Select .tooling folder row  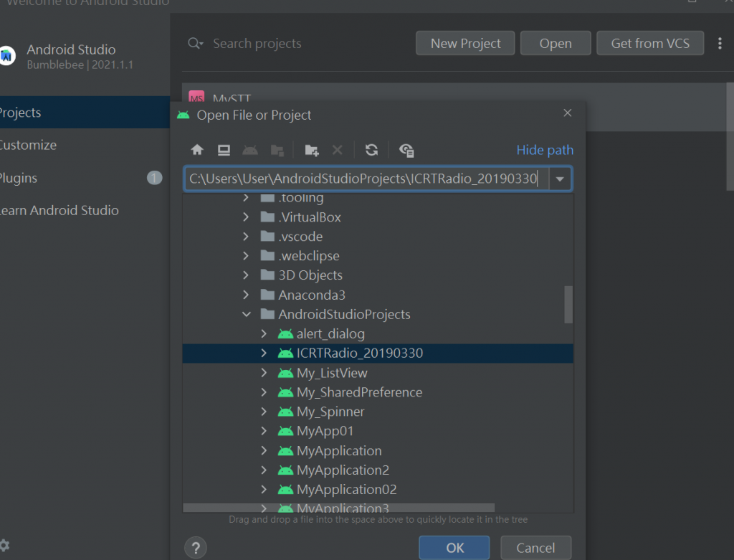coord(378,199)
